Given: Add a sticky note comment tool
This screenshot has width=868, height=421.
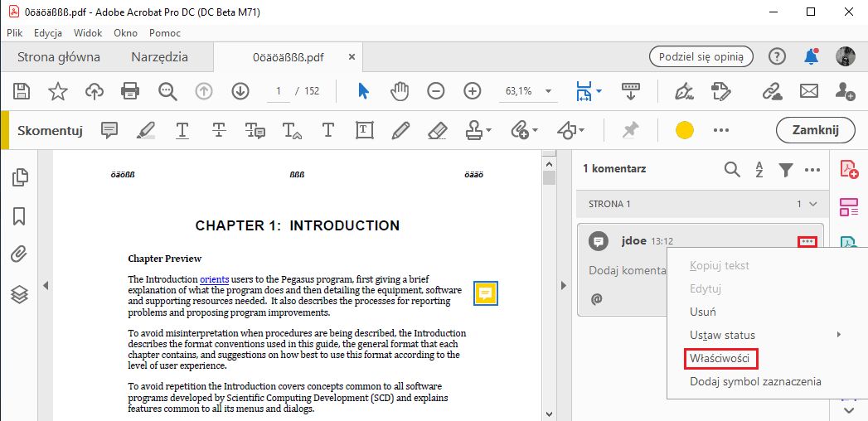Looking at the screenshot, I should tap(109, 131).
